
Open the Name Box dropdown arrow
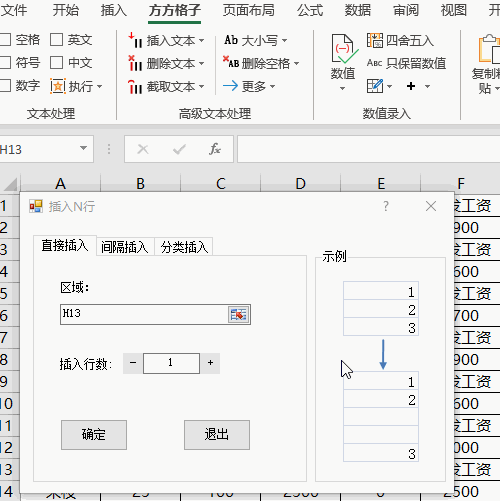point(83,148)
